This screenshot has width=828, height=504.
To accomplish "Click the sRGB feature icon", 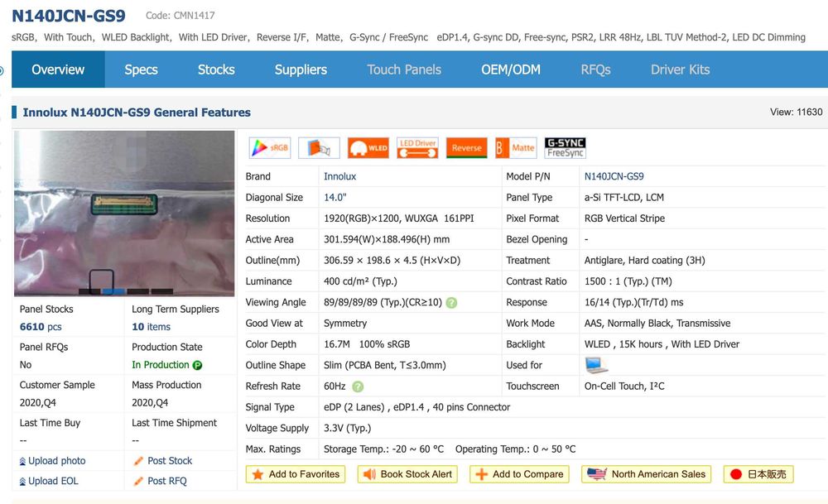I will pos(269,148).
